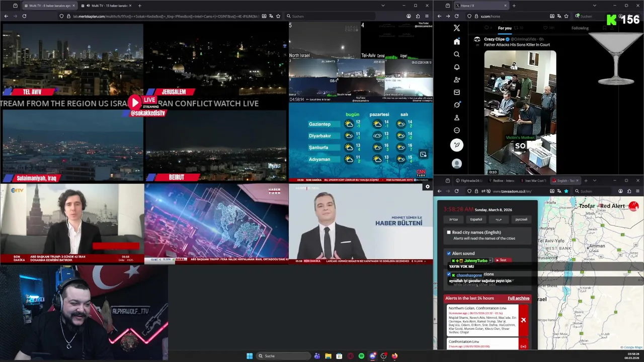Click the red Test sound button
The image size is (644, 362).
(x=503, y=260)
